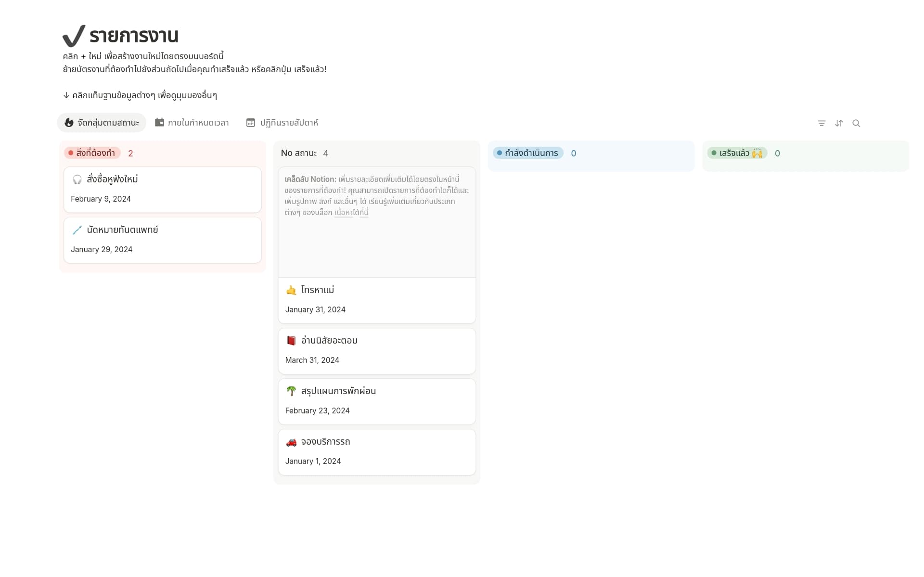
Task: Click the large checkmark page icon
Action: (x=74, y=36)
